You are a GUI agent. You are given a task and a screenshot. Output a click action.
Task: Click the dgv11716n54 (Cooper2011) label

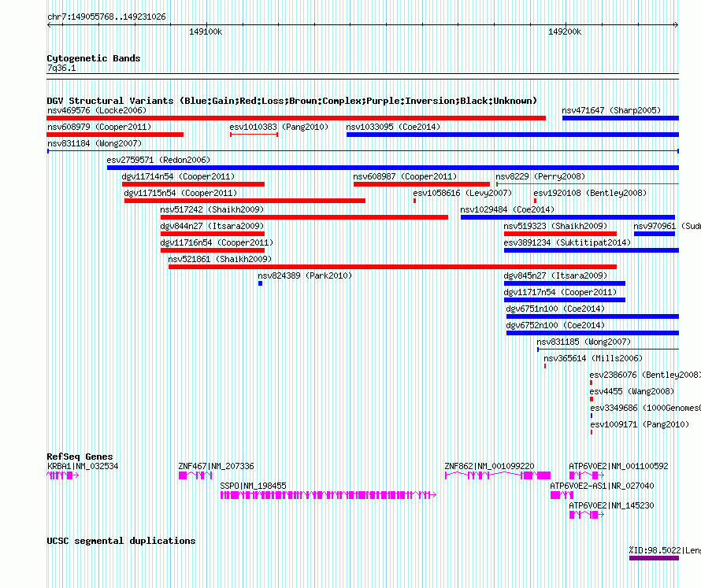[217, 242]
